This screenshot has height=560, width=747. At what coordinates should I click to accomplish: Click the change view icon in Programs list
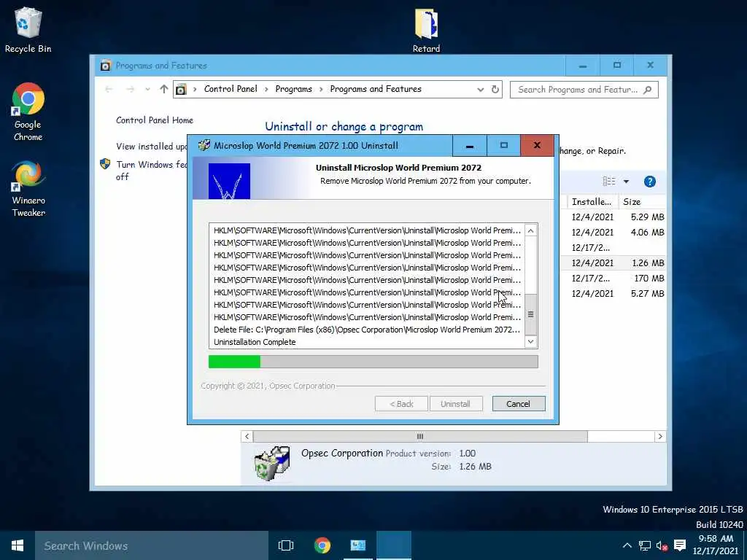[609, 182]
